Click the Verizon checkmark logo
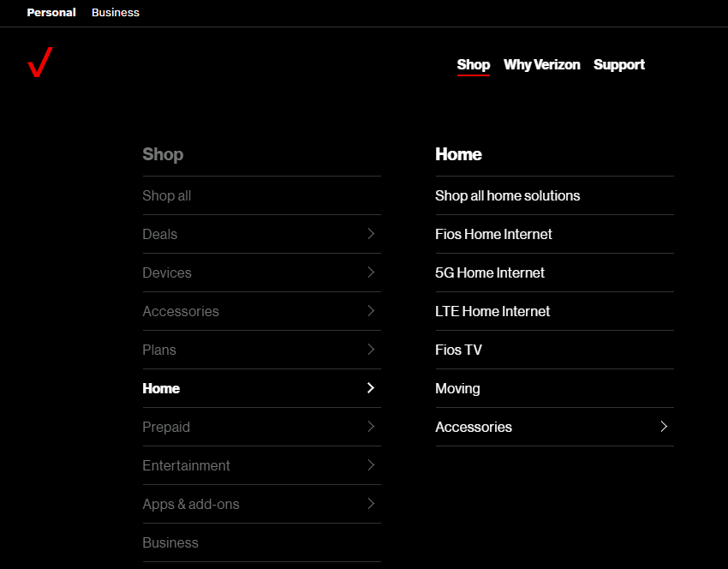Viewport: 728px width, 569px height. 40,63
